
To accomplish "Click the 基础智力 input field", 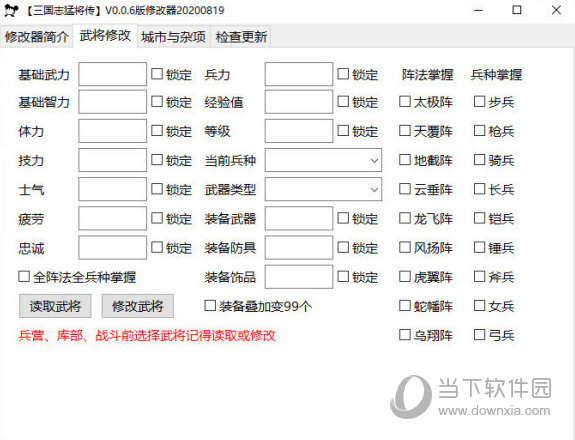I will (x=113, y=102).
